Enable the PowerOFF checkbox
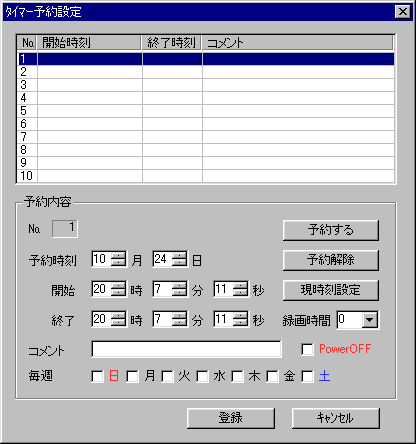 [x=307, y=349]
